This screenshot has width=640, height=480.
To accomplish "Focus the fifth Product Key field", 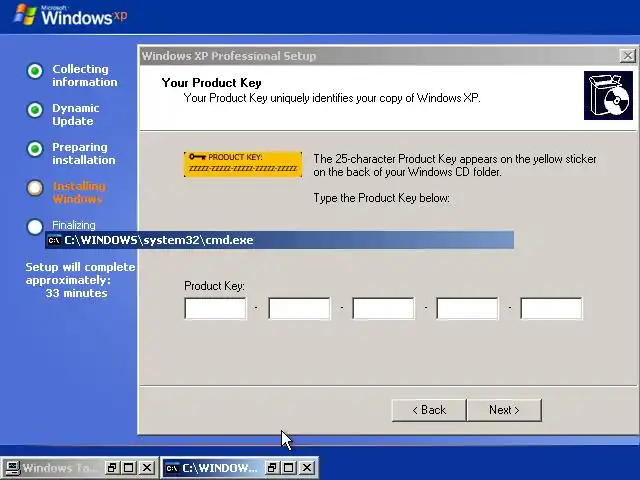I will (551, 308).
